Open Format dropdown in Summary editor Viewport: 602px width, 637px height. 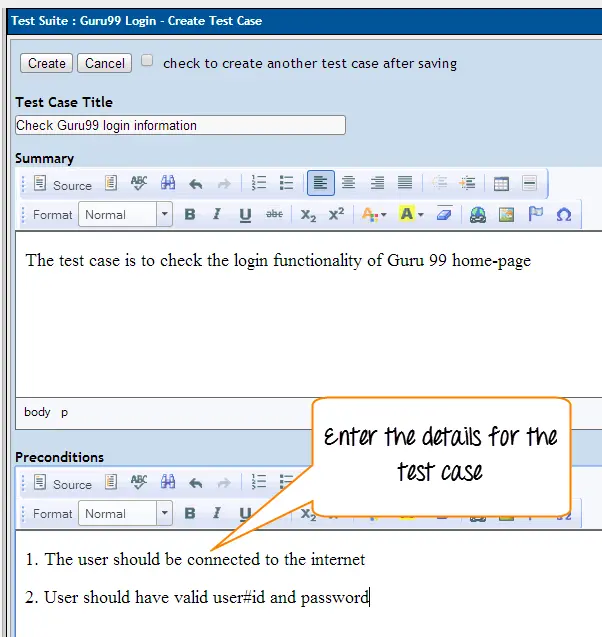125,214
